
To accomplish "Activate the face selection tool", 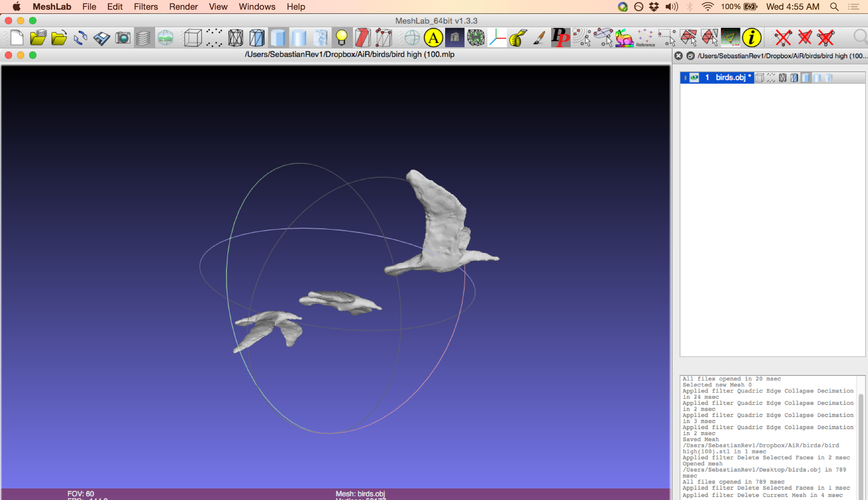I will pyautogui.click(x=689, y=37).
